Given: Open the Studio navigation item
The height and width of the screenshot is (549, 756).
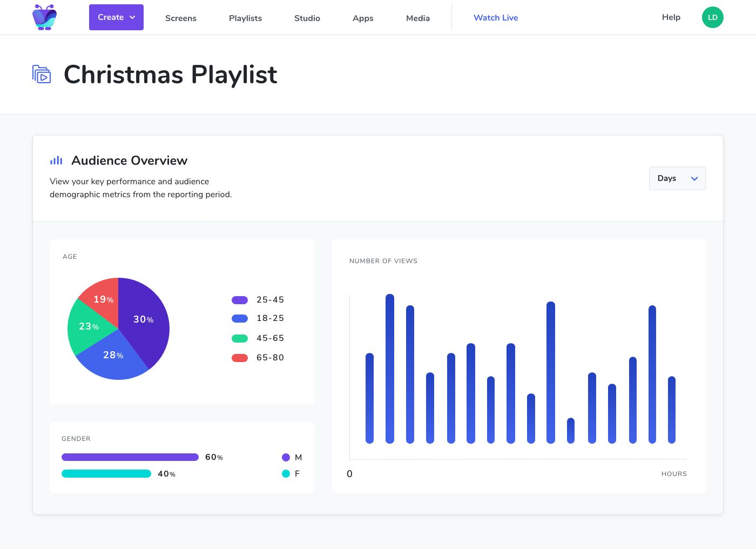Looking at the screenshot, I should (x=307, y=18).
